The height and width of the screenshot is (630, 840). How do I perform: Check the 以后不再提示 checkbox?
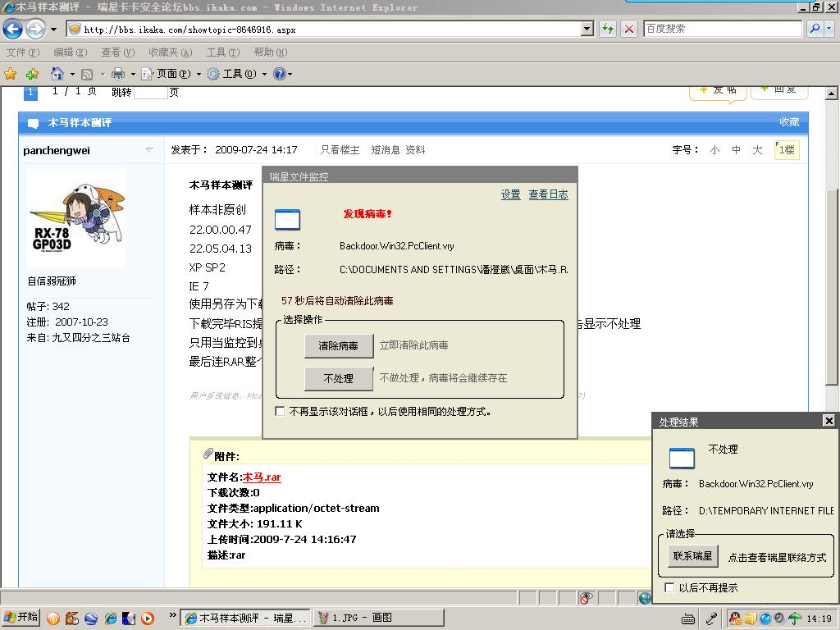click(x=669, y=587)
